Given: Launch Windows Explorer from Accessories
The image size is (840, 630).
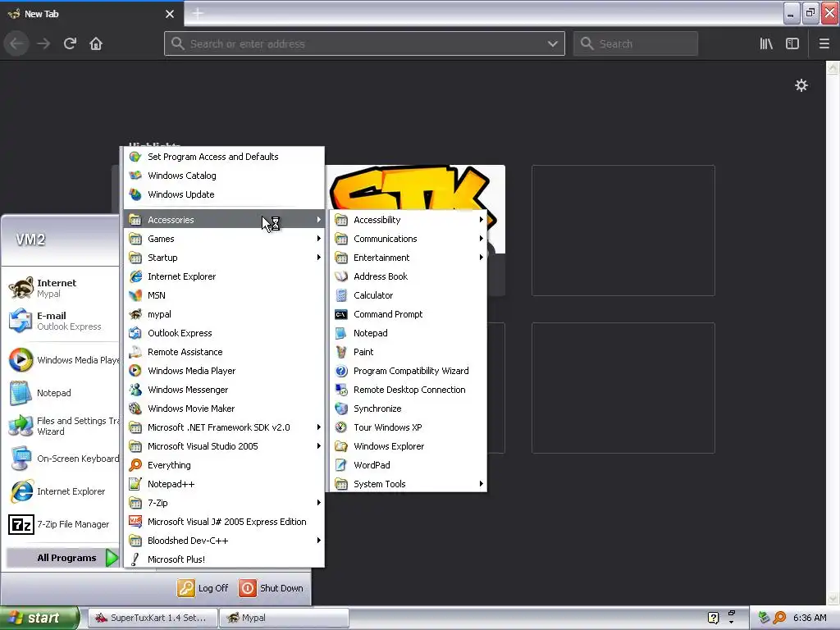Looking at the screenshot, I should point(409,446).
